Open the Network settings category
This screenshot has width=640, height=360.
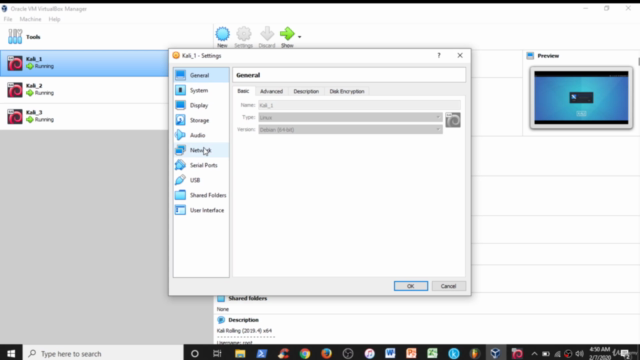[x=201, y=150]
